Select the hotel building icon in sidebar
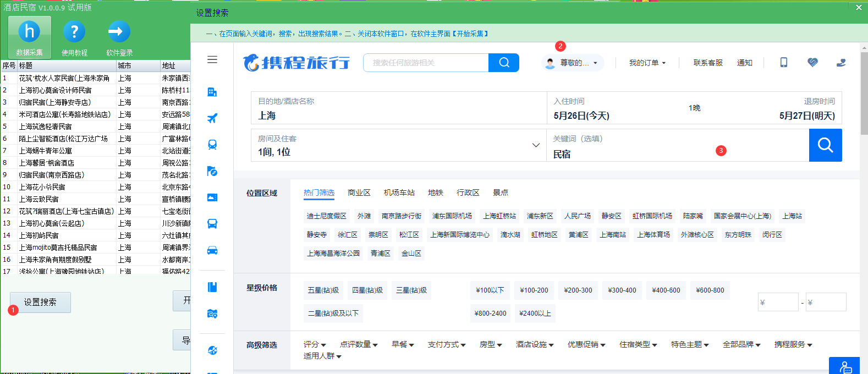868x374 pixels. point(212,92)
